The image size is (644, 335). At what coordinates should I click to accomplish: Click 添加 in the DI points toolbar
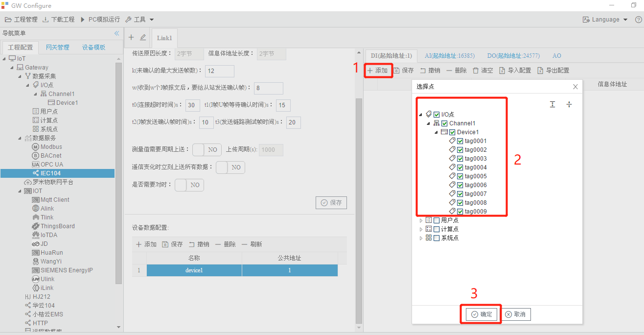coord(377,71)
